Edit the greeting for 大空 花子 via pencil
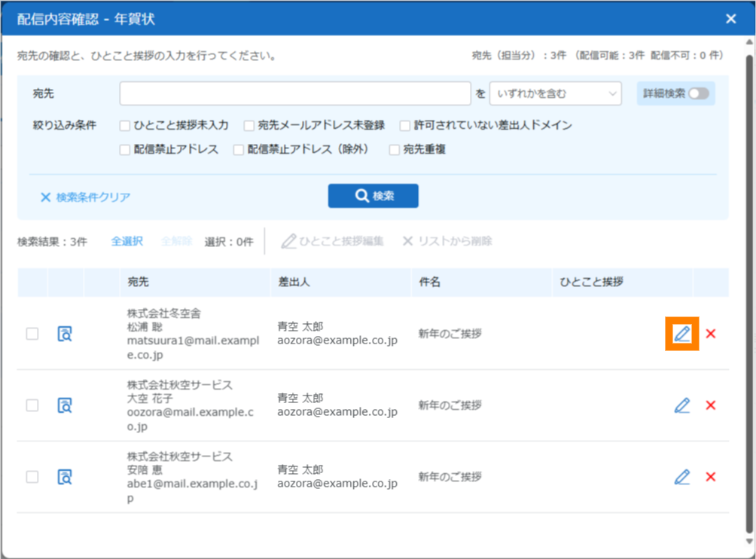756x559 pixels. (682, 405)
